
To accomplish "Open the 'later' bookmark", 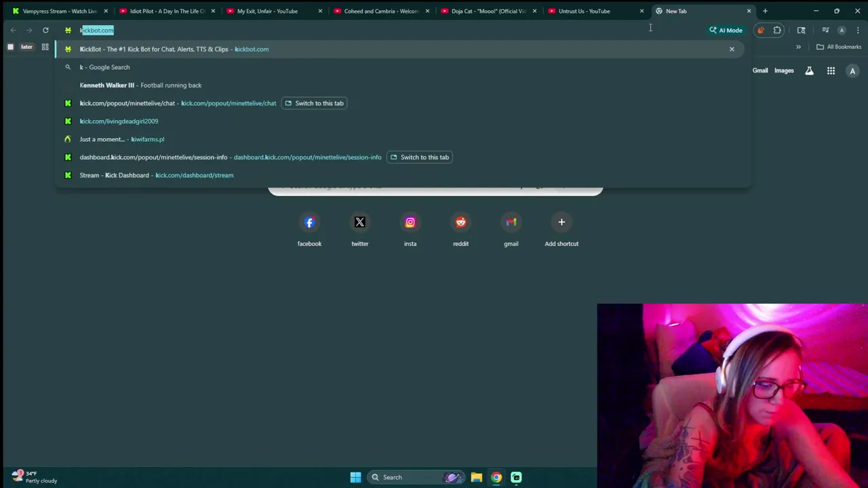I will coord(26,47).
